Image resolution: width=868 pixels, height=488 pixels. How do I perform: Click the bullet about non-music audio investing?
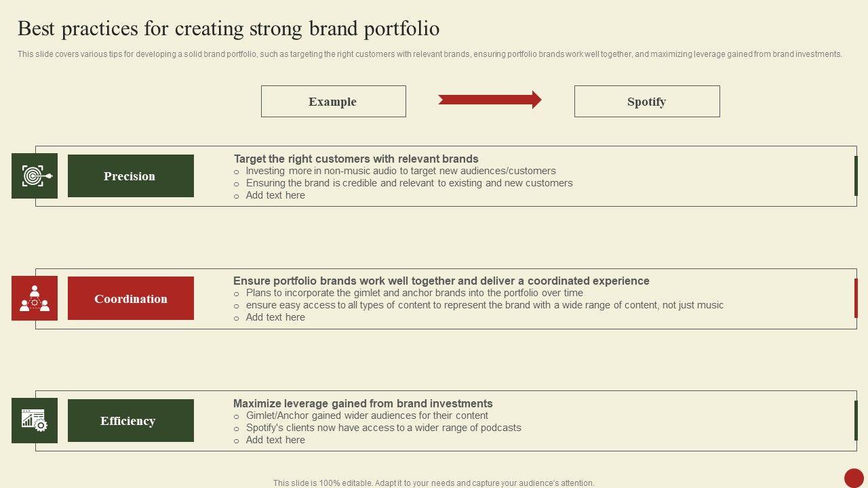400,171
